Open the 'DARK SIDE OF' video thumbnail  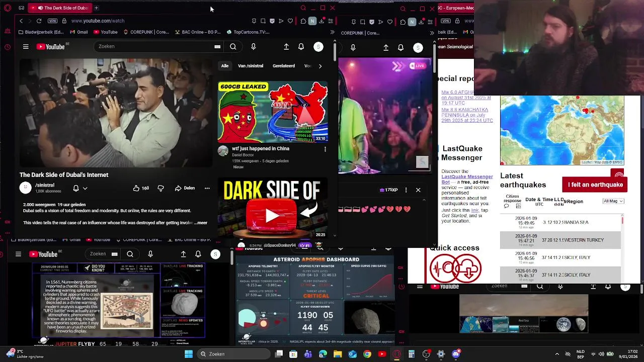pos(273,208)
